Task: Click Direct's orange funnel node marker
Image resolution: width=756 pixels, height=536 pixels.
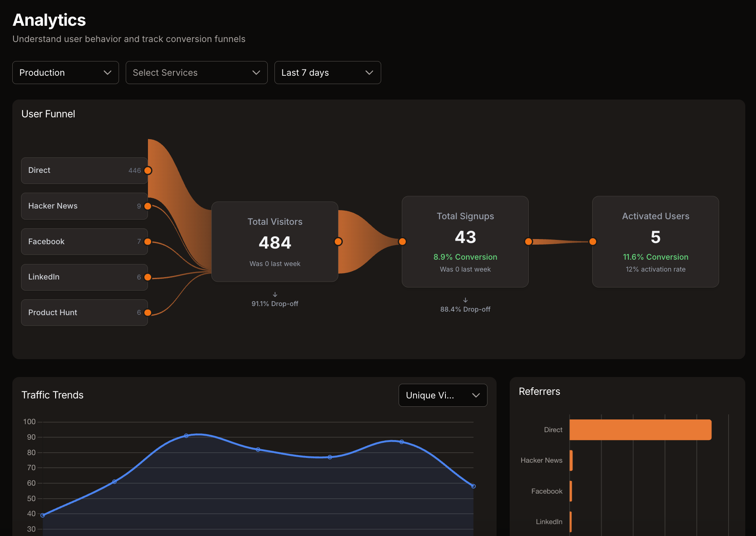Action: pos(148,170)
